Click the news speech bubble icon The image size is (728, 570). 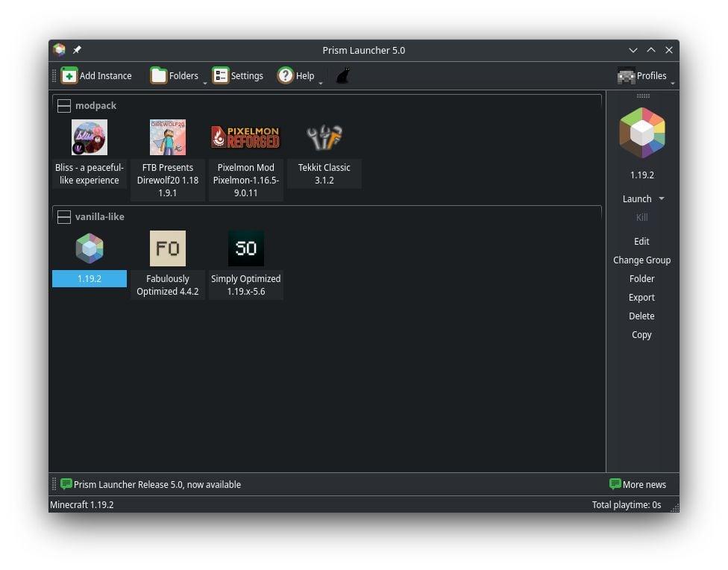[66, 484]
